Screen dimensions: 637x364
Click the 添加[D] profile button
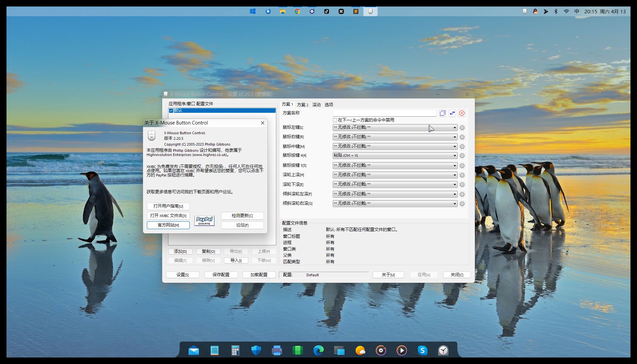(x=180, y=251)
